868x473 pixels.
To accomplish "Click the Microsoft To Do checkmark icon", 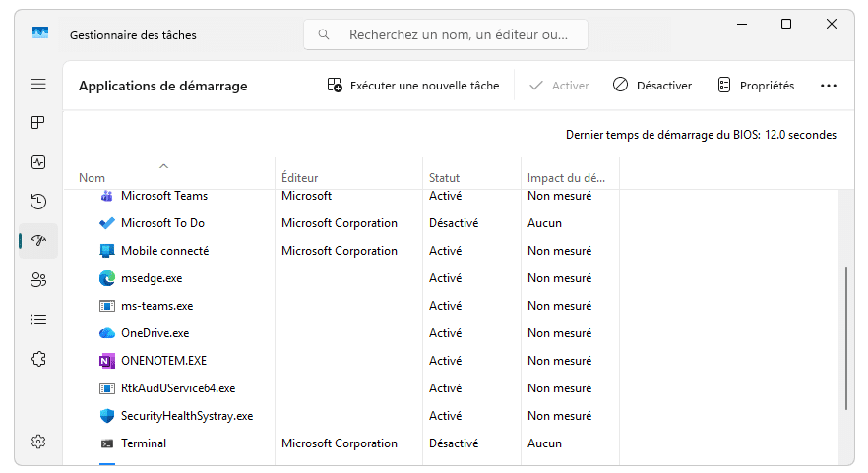I will (x=107, y=223).
